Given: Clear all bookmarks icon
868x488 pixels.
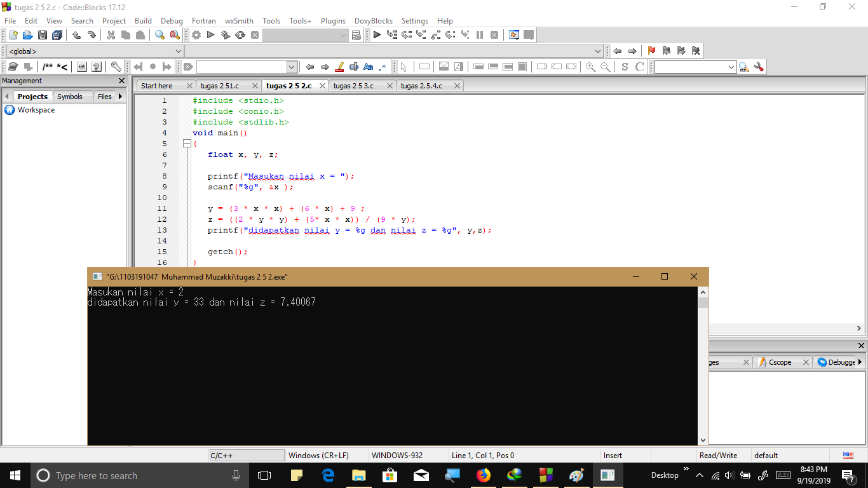Looking at the screenshot, I should pos(696,51).
